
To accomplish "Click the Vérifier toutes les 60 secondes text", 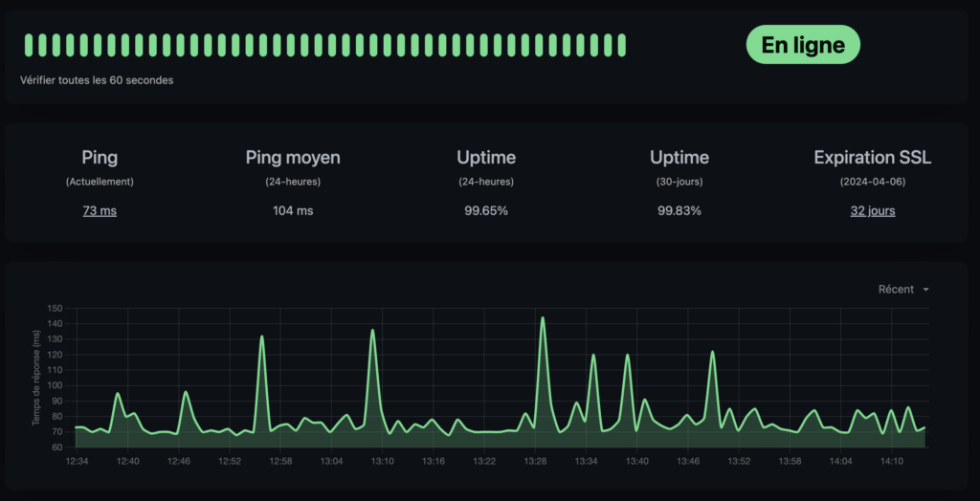I will tap(97, 80).
